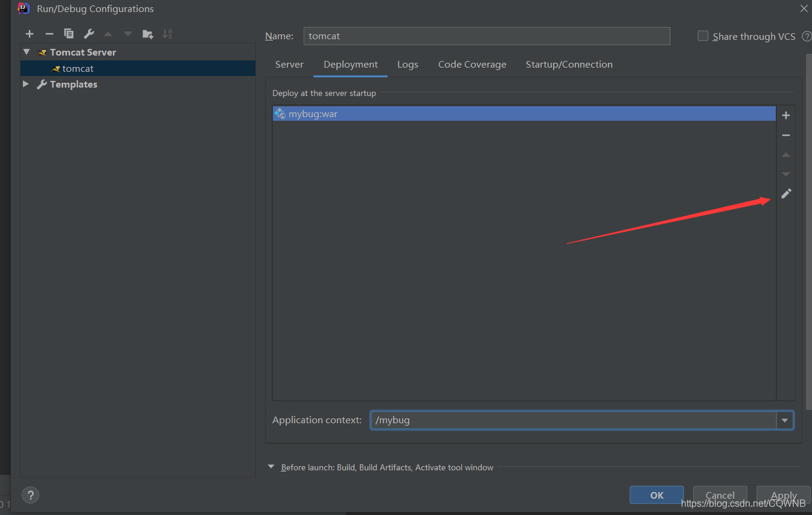The image size is (812, 515).
Task: Move configuration up in left toolbar
Action: 108,34
